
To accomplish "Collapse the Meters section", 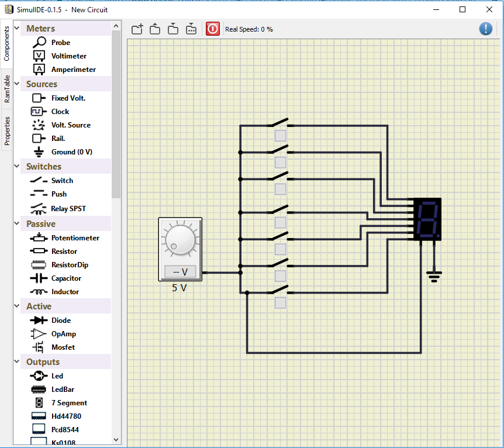I will click(16, 27).
